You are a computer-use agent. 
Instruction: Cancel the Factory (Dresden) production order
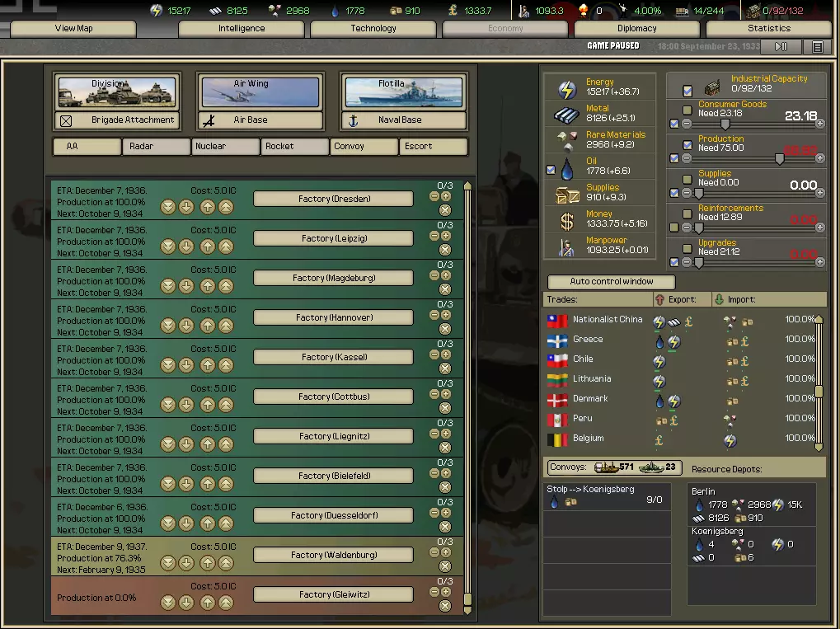click(445, 210)
